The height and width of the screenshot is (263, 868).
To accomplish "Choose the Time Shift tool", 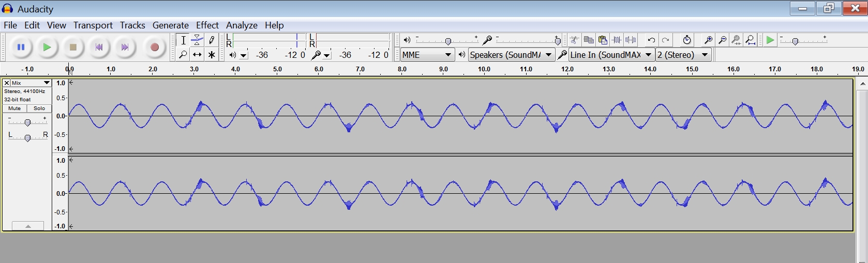I will pyautogui.click(x=197, y=55).
